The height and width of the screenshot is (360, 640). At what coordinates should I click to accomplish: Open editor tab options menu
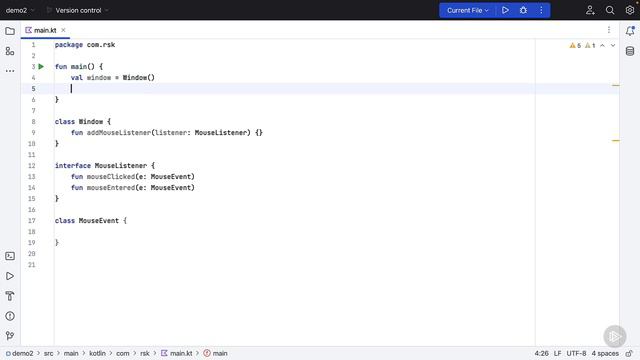(x=609, y=30)
